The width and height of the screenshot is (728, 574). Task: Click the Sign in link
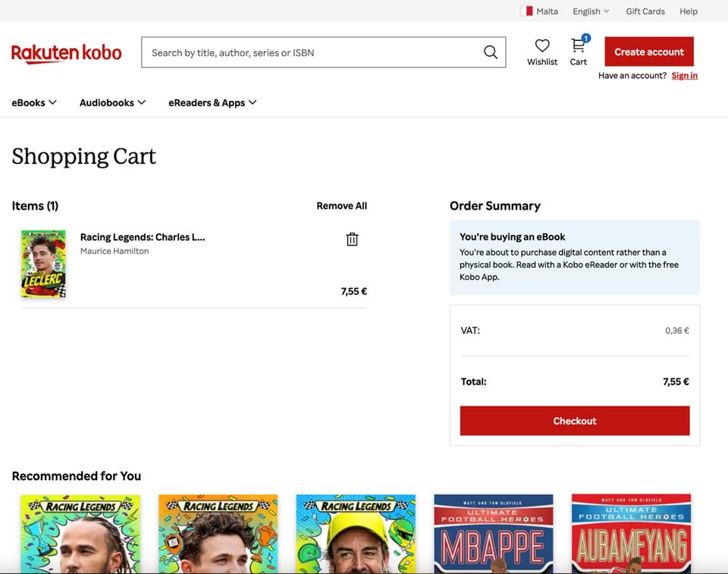[684, 76]
